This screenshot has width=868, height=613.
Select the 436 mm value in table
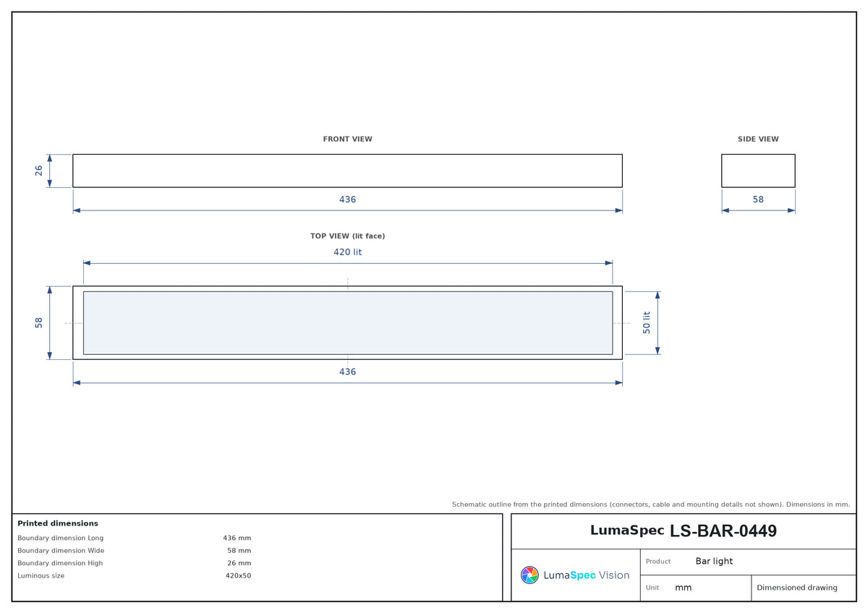point(237,538)
